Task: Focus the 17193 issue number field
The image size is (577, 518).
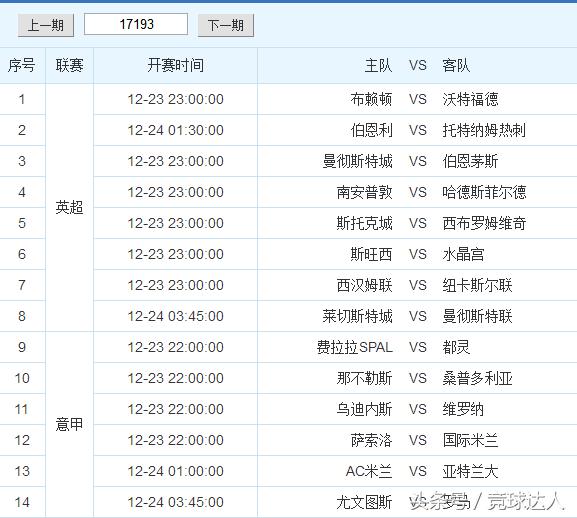Action: click(136, 24)
